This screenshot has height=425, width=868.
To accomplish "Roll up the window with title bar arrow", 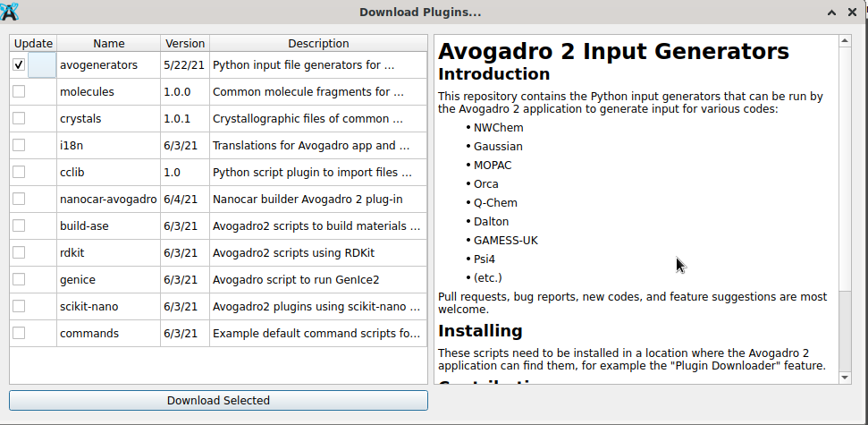I will tap(831, 13).
